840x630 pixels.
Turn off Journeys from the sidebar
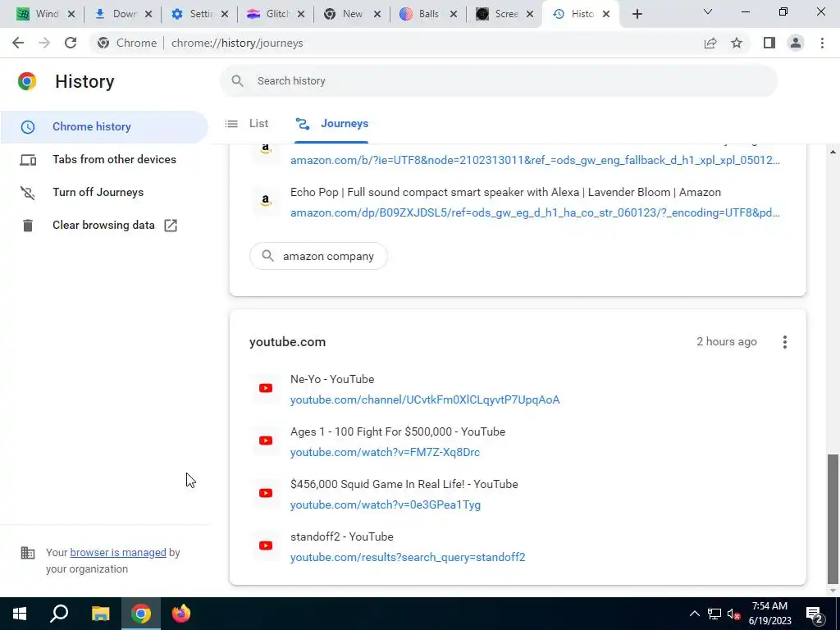[104, 192]
